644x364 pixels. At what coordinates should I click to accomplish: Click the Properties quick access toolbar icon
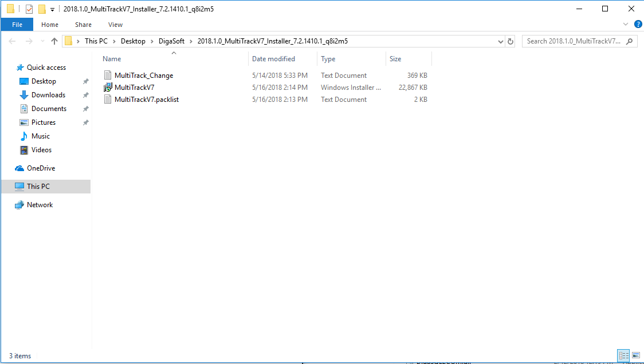(x=30, y=9)
